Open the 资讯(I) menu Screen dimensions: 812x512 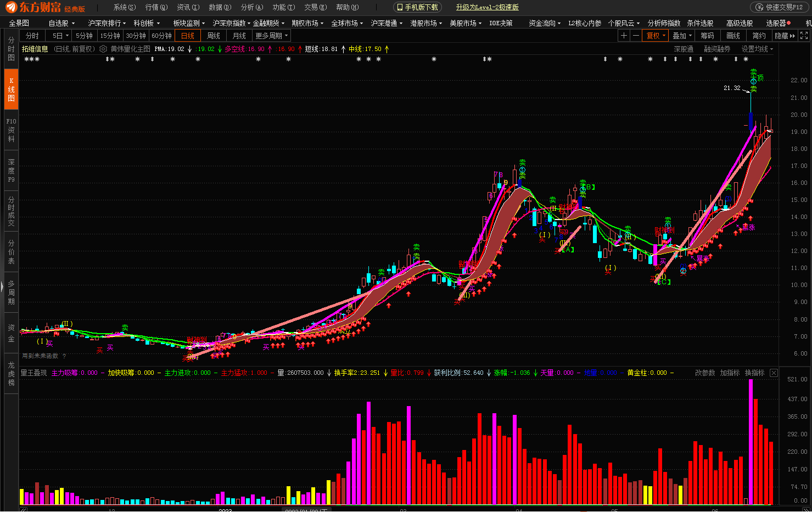pyautogui.click(x=188, y=7)
